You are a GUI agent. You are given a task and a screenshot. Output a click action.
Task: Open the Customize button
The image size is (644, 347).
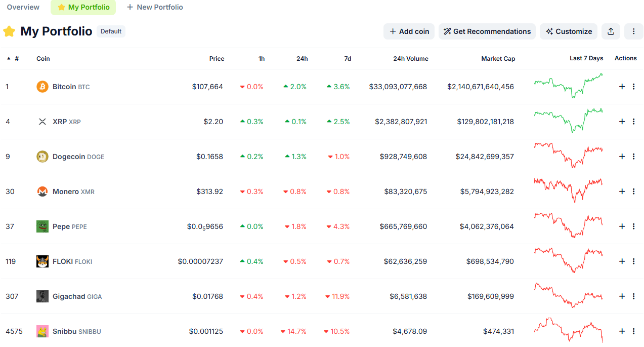569,31
